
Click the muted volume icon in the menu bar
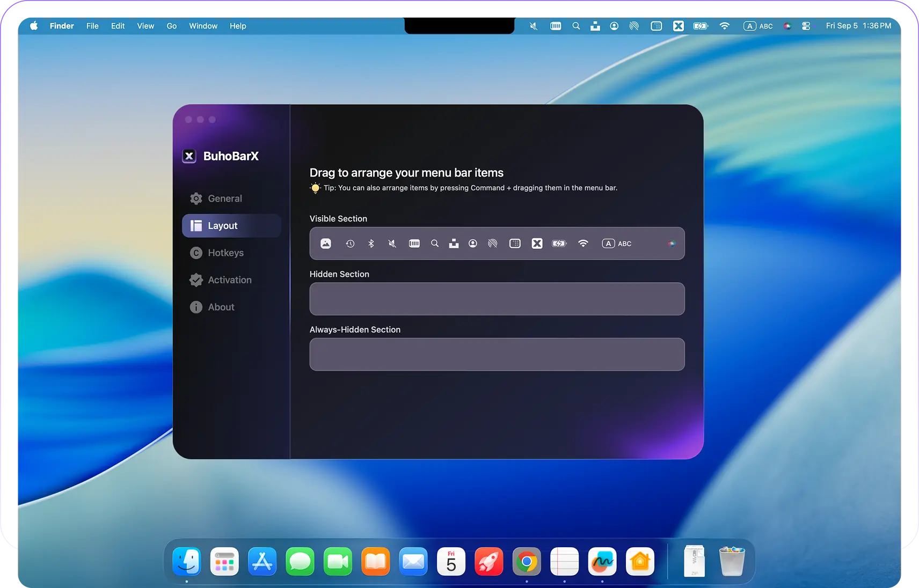tap(534, 26)
